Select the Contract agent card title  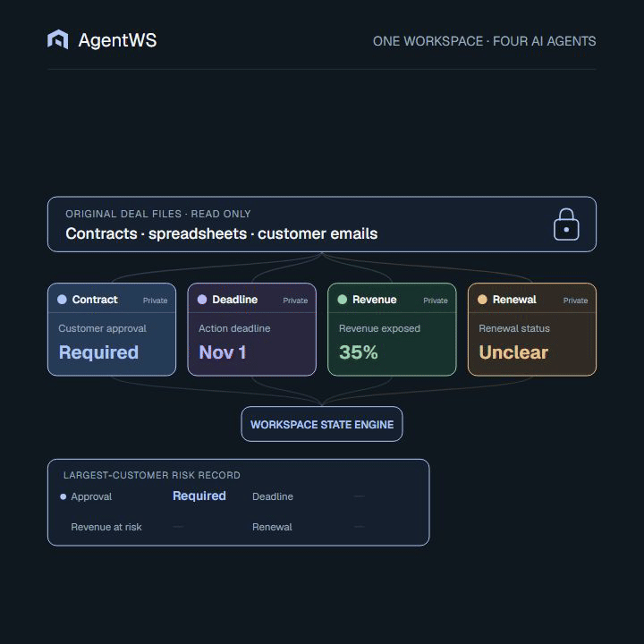coord(95,300)
